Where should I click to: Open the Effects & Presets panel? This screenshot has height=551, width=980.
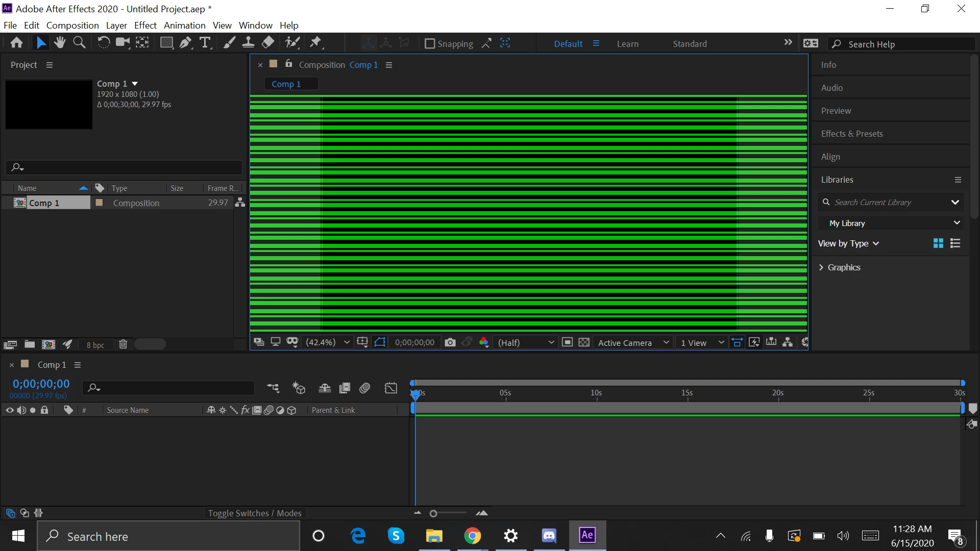851,134
